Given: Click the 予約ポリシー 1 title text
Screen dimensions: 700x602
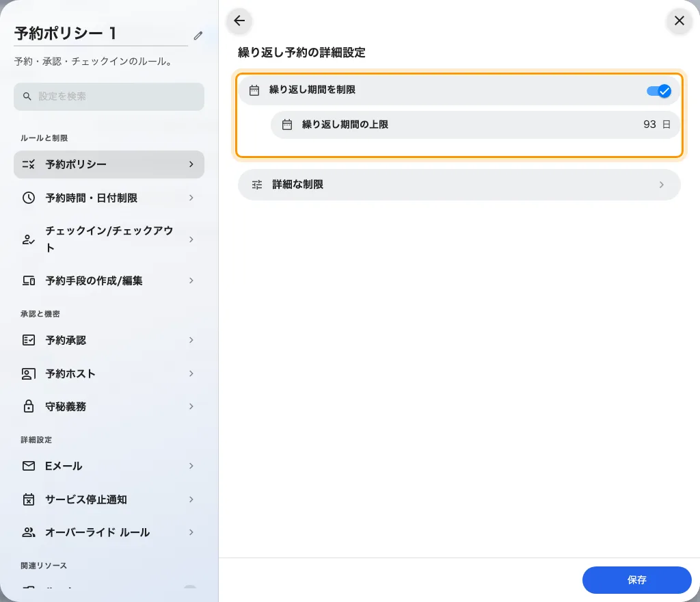Looking at the screenshot, I should [65, 33].
